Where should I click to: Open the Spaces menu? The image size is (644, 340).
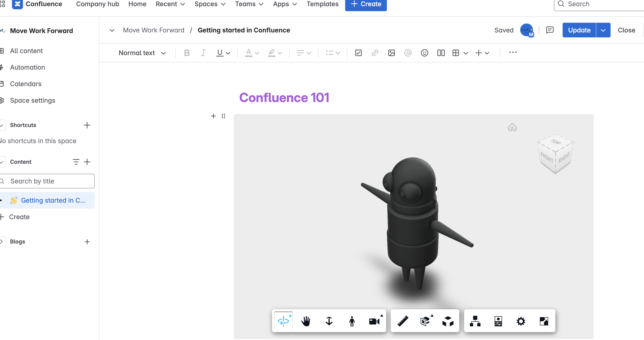210,4
